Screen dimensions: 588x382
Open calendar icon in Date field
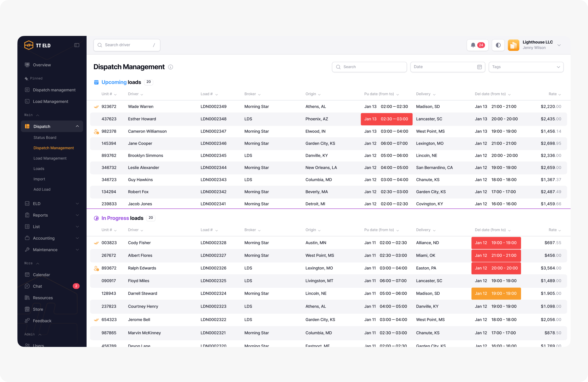479,67
